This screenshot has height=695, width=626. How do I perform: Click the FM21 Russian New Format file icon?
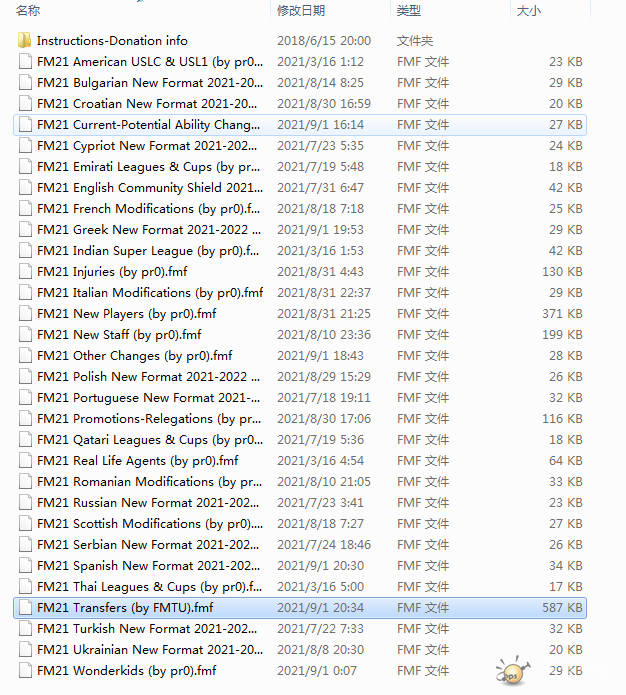25,502
